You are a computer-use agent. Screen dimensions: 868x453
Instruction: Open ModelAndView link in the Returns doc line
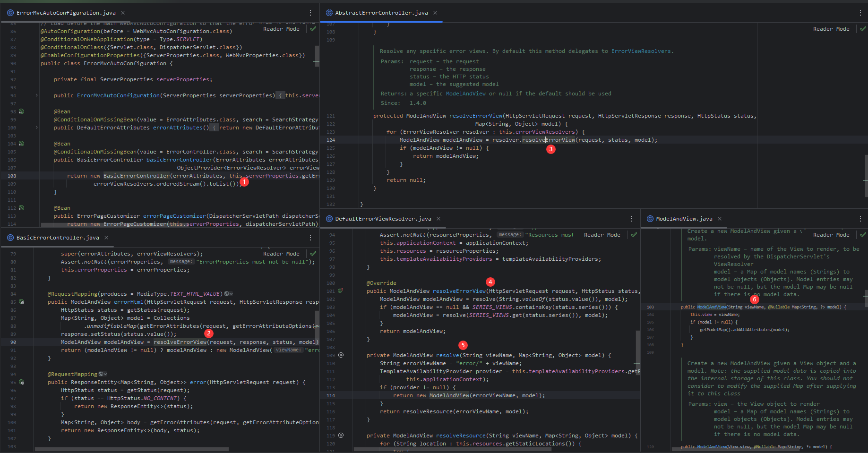465,94
